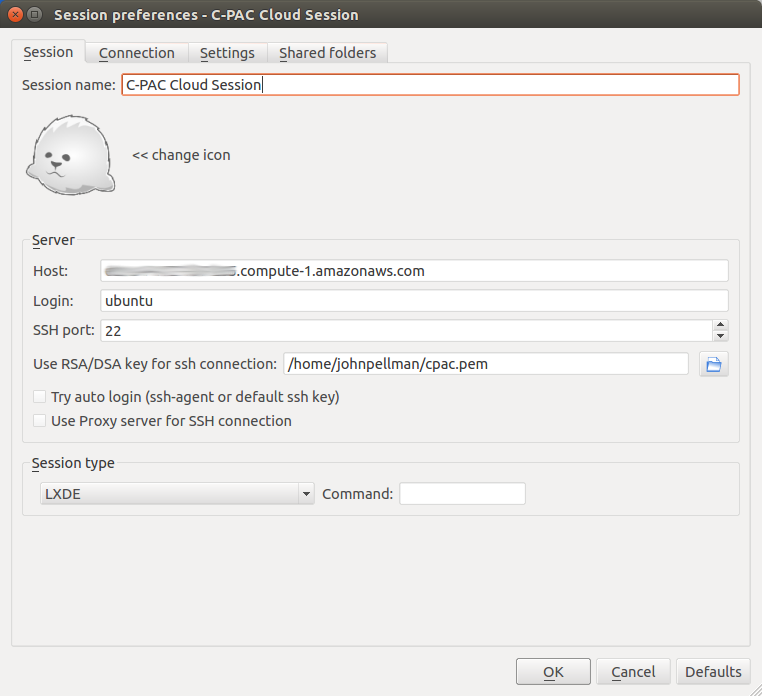Reset with the Defaults button
This screenshot has height=696, width=762.
pyautogui.click(x=714, y=672)
